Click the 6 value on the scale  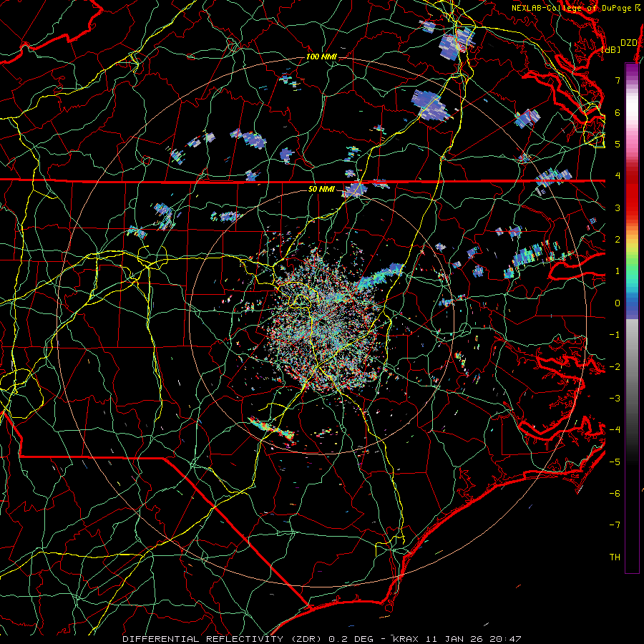(618, 112)
